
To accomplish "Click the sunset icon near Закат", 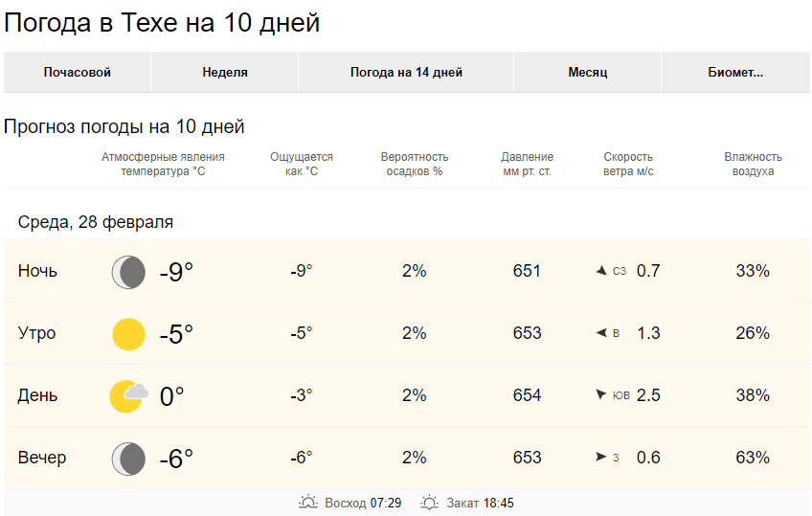I will 430,503.
